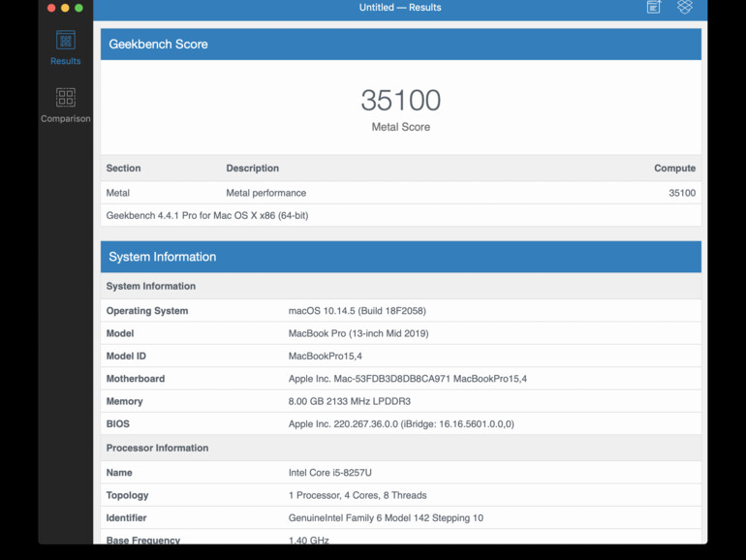Image resolution: width=746 pixels, height=560 pixels.
Task: Click the processor Name label
Action: click(x=119, y=473)
